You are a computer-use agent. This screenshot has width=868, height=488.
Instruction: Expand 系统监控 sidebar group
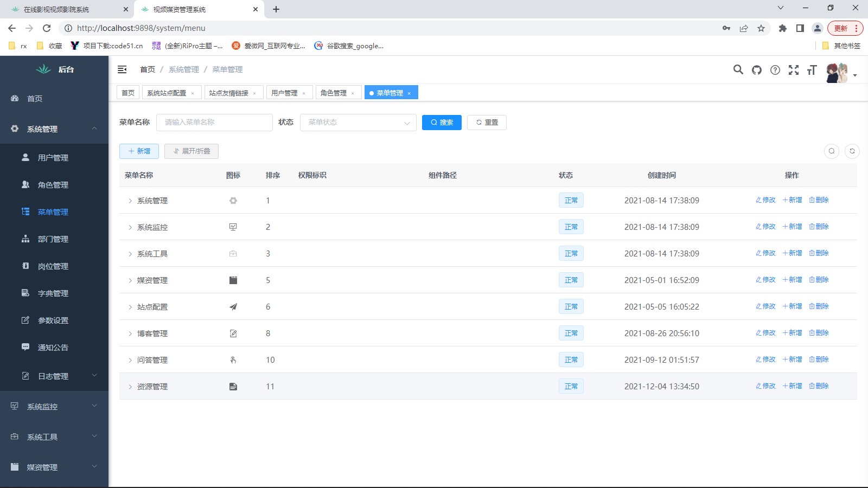(x=54, y=406)
